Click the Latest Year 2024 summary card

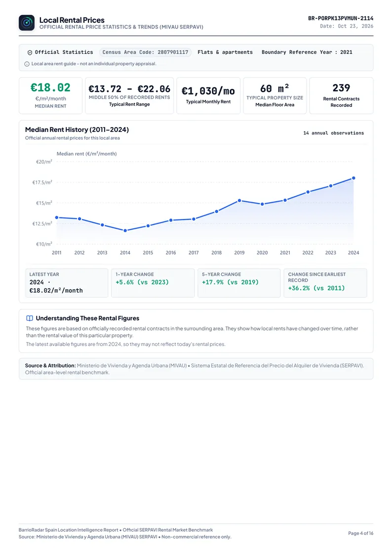tap(67, 283)
